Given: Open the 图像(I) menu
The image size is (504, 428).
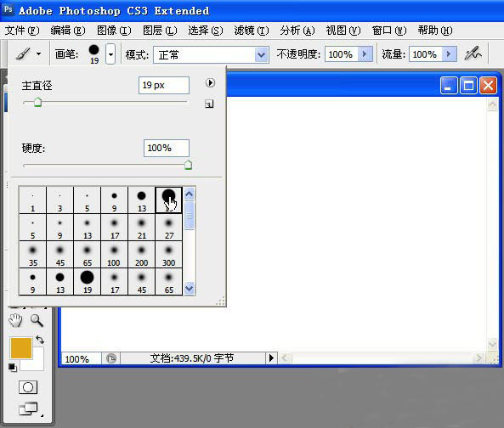Looking at the screenshot, I should pyautogui.click(x=114, y=31).
